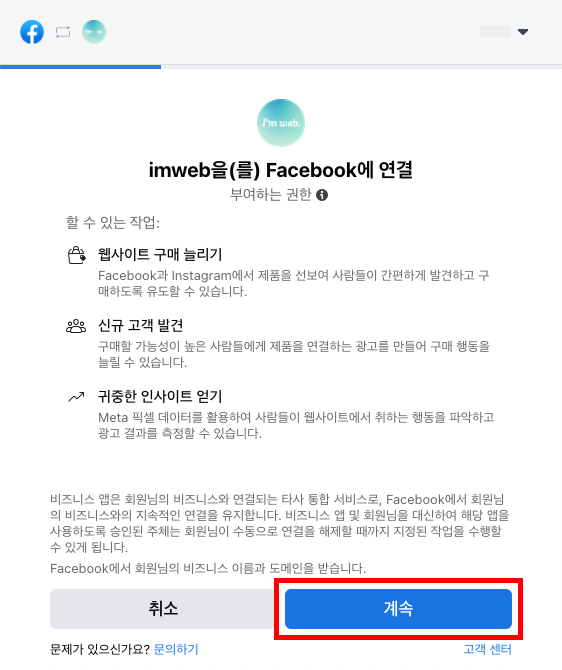Click the Facebook logo icon

pyautogui.click(x=32, y=32)
